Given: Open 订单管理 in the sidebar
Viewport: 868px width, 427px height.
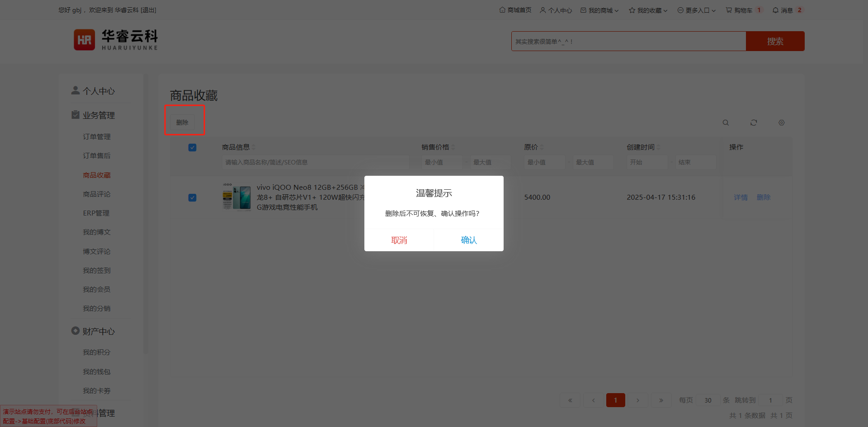Looking at the screenshot, I should pos(97,136).
